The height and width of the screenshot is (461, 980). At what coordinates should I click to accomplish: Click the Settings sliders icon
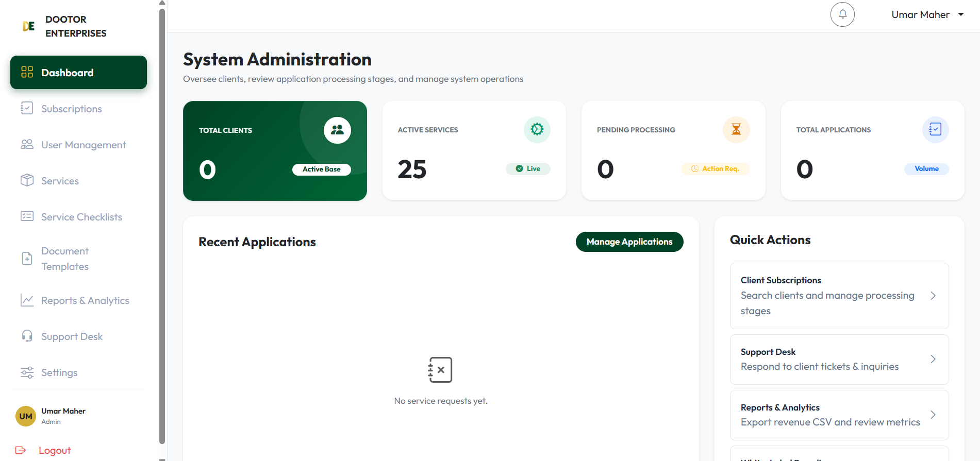pyautogui.click(x=27, y=372)
